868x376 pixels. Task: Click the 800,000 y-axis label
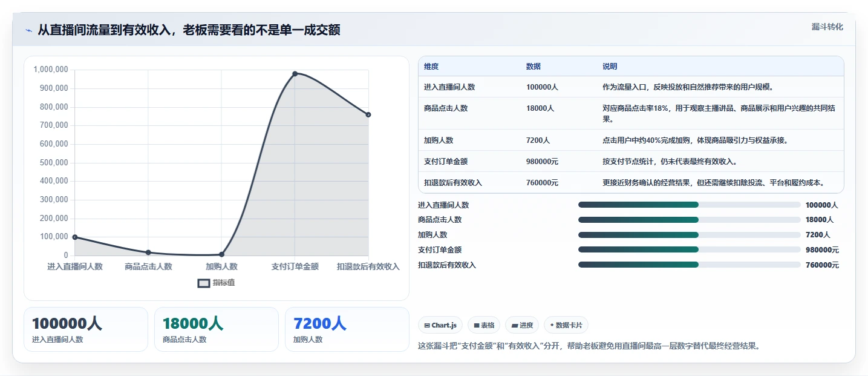(53, 107)
